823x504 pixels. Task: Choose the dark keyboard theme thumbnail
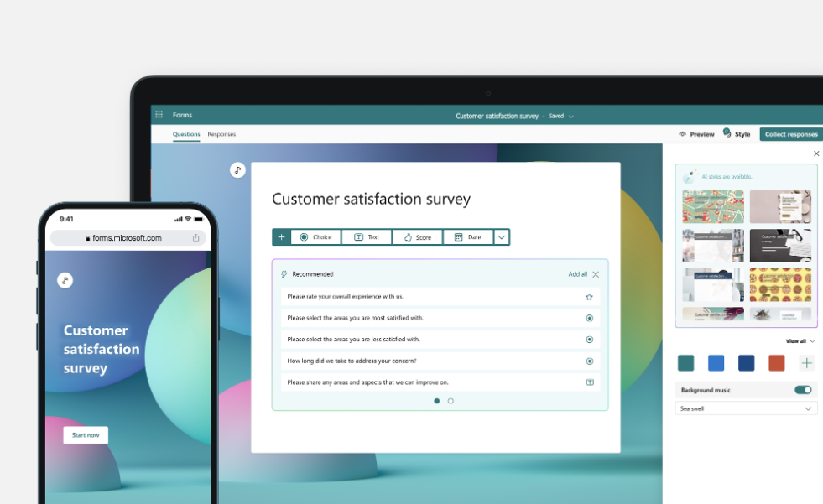(780, 246)
